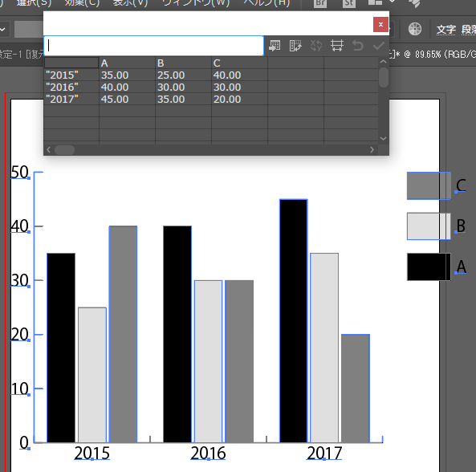Open the 効果(C) menu
Image resolution: width=476 pixels, height=472 pixels.
[x=82, y=3]
